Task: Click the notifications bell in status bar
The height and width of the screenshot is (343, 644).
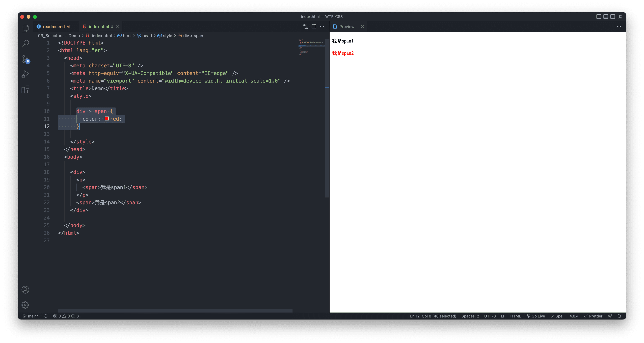Action: (619, 316)
